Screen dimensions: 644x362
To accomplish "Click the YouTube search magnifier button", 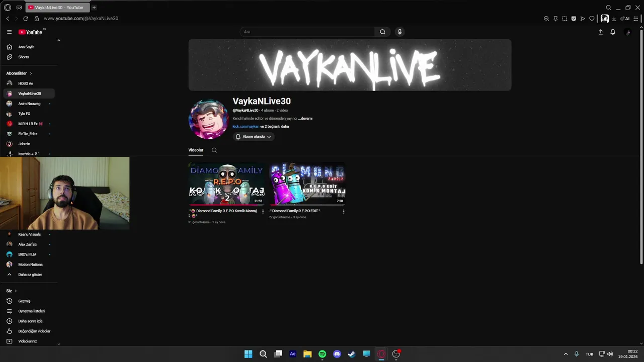I will [383, 32].
